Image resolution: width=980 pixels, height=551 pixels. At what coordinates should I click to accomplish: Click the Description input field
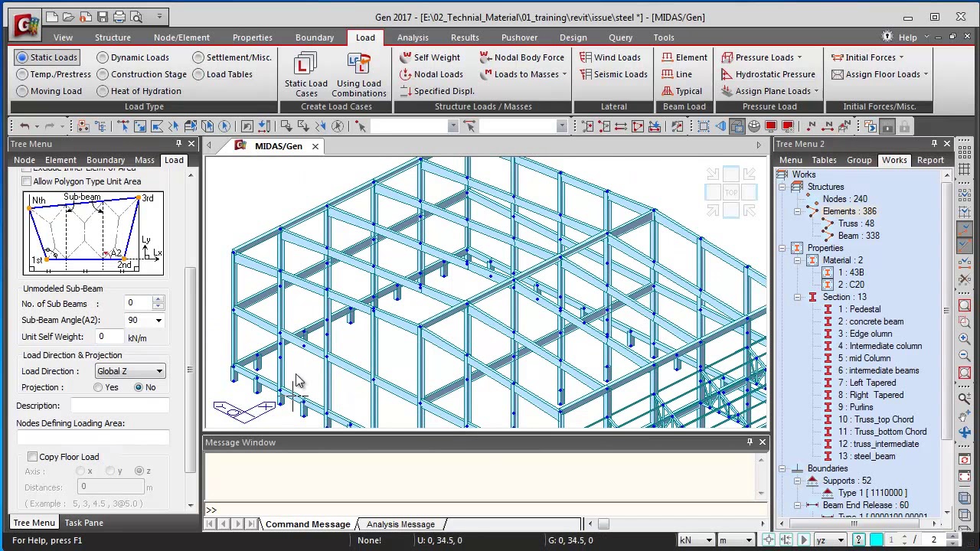point(120,406)
